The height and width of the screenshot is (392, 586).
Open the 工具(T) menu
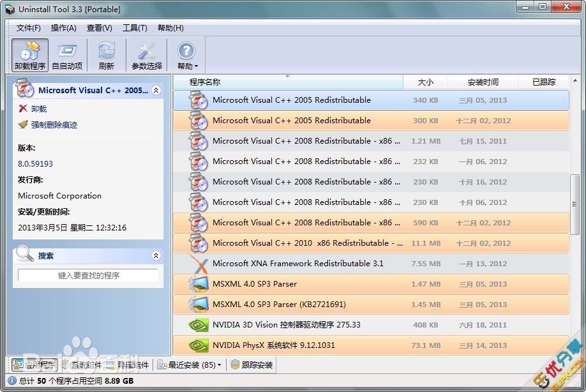[135, 28]
